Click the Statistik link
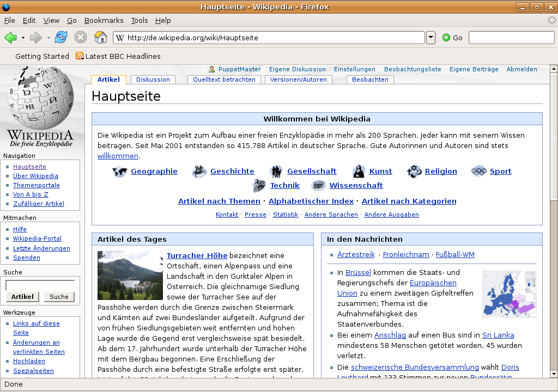This screenshot has width=558, height=392. (286, 215)
